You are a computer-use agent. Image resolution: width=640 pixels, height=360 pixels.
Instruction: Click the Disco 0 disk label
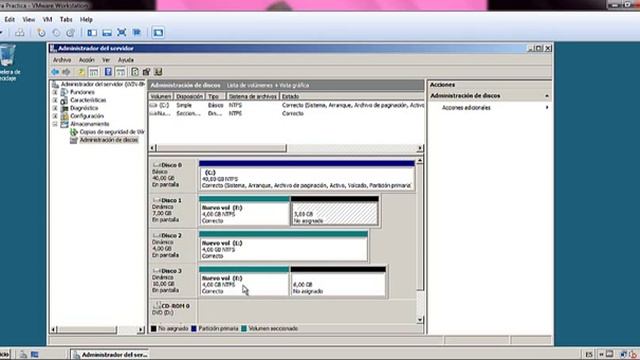click(x=171, y=165)
